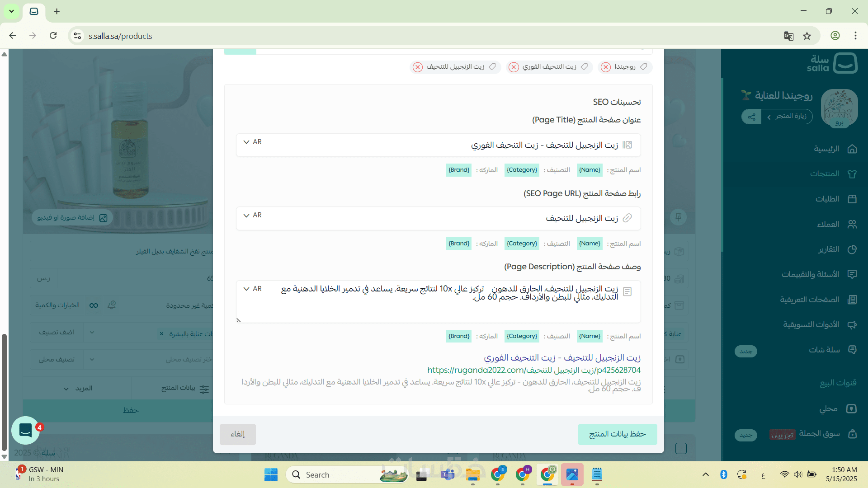Remove the زيت التنحيف الفوري tag
The height and width of the screenshot is (488, 868).
pyautogui.click(x=514, y=67)
